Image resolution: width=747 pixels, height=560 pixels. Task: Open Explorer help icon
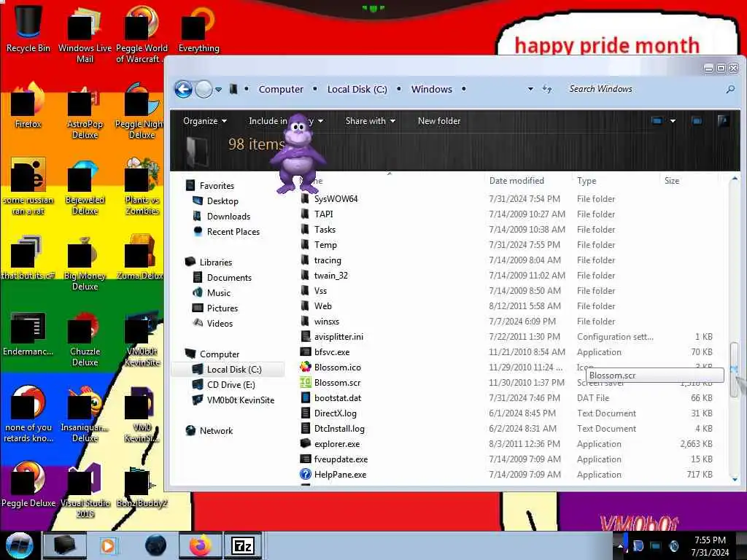[723, 121]
